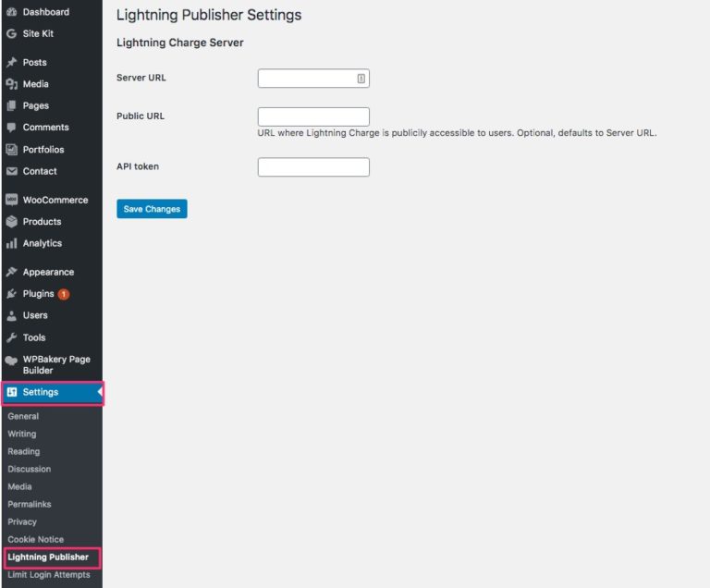Click the Plugins plug icon
The width and height of the screenshot is (710, 588).
point(12,294)
